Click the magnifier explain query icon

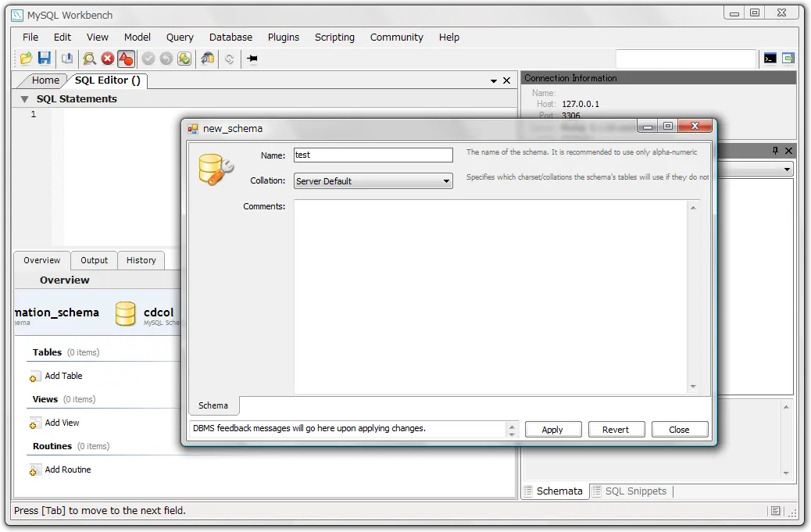coord(89,59)
